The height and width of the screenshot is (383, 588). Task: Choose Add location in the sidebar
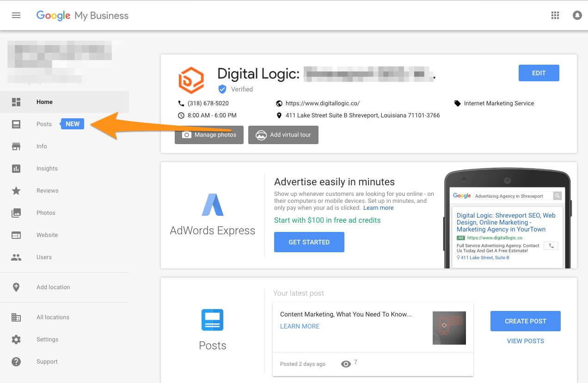coord(64,287)
